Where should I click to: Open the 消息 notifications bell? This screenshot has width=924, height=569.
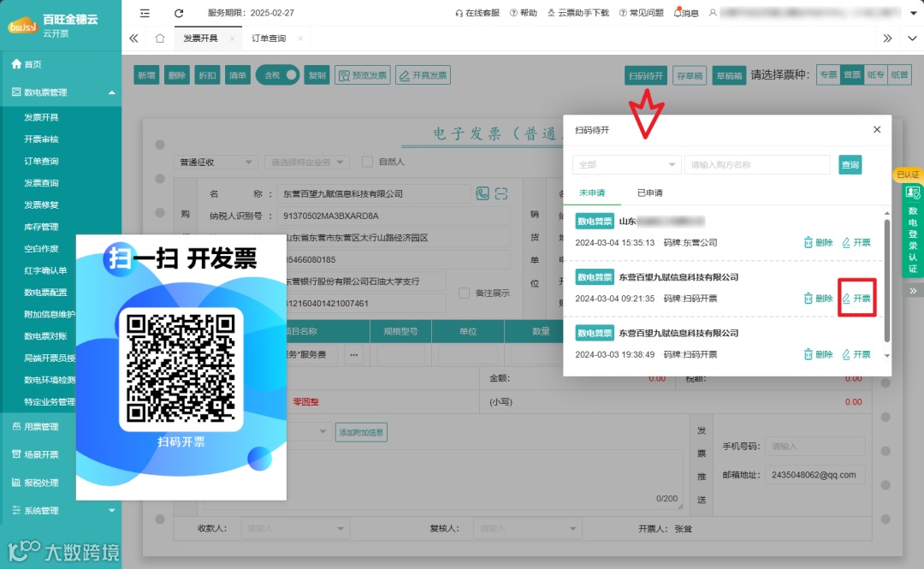(x=686, y=13)
